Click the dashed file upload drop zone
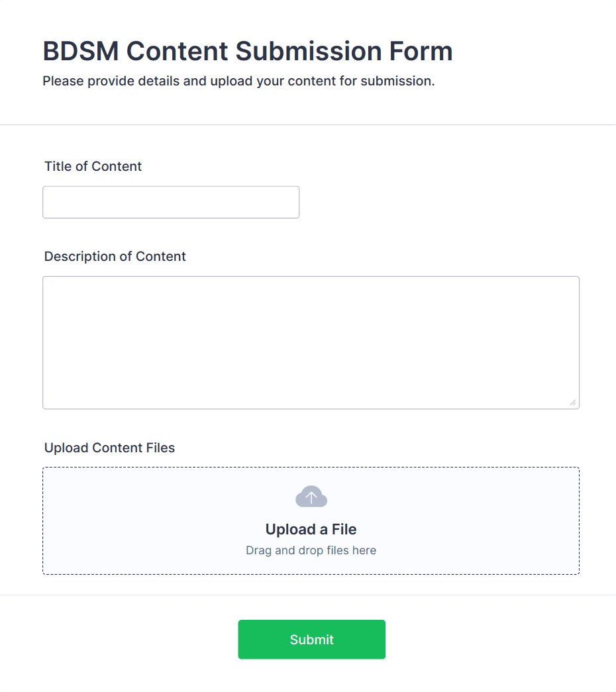 311,520
